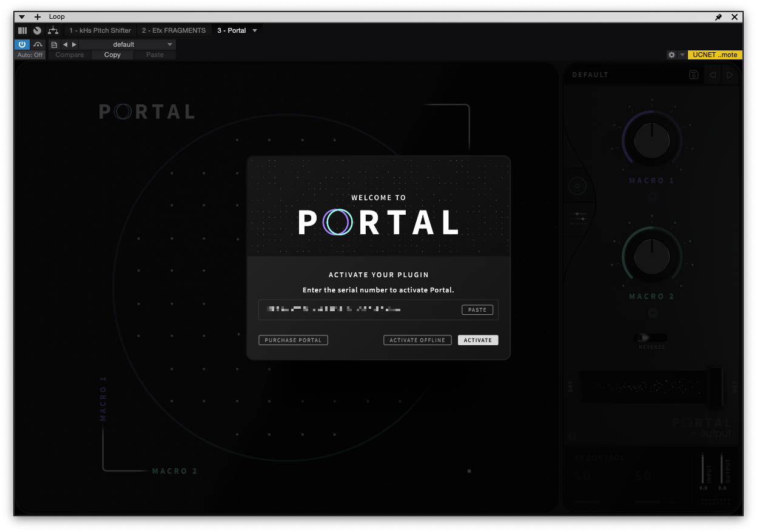Viewport: 757px width, 532px height.
Task: Go to next preset arrow in toolbar
Action: [x=75, y=44]
